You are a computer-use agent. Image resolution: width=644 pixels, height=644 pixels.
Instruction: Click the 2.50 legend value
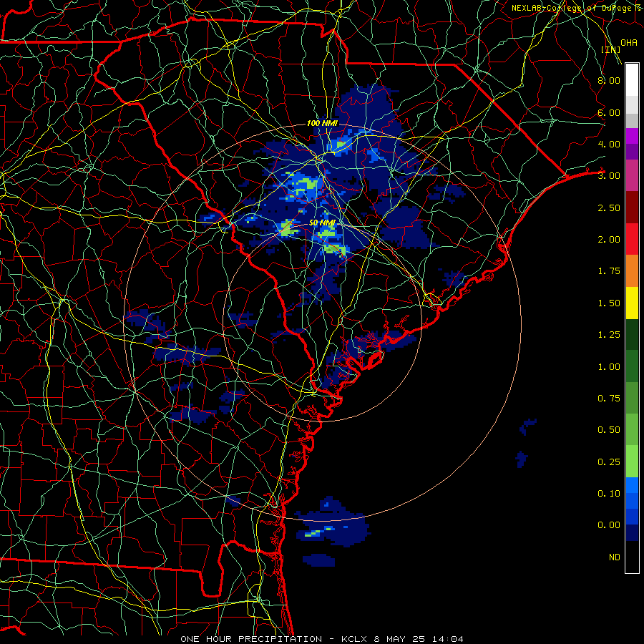coord(609,208)
